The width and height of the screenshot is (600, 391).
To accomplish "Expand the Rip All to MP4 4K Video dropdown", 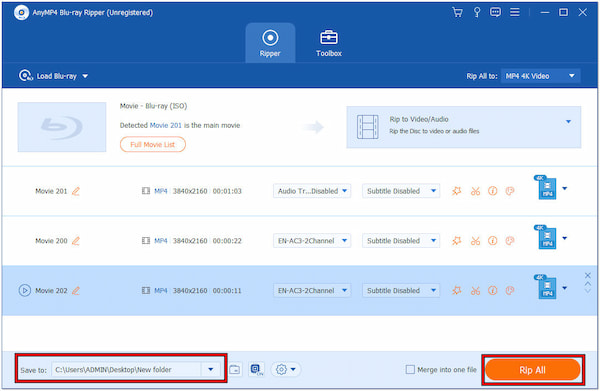I will click(x=540, y=76).
